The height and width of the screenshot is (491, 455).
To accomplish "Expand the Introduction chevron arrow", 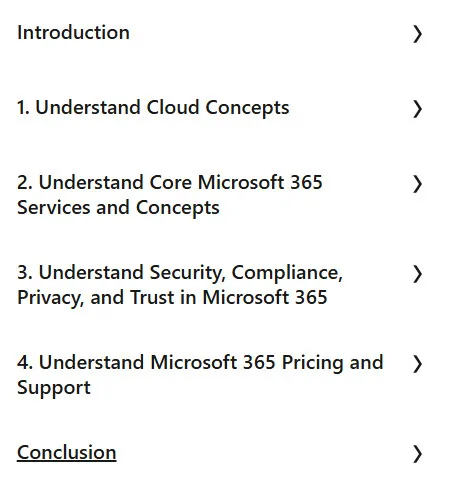I will coord(417,34).
